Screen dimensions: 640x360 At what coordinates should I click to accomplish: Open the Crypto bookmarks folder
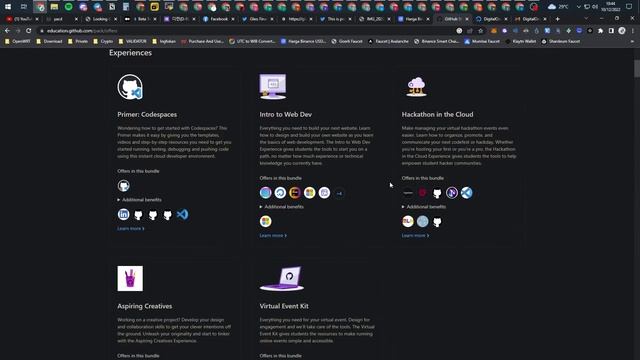coord(103,41)
